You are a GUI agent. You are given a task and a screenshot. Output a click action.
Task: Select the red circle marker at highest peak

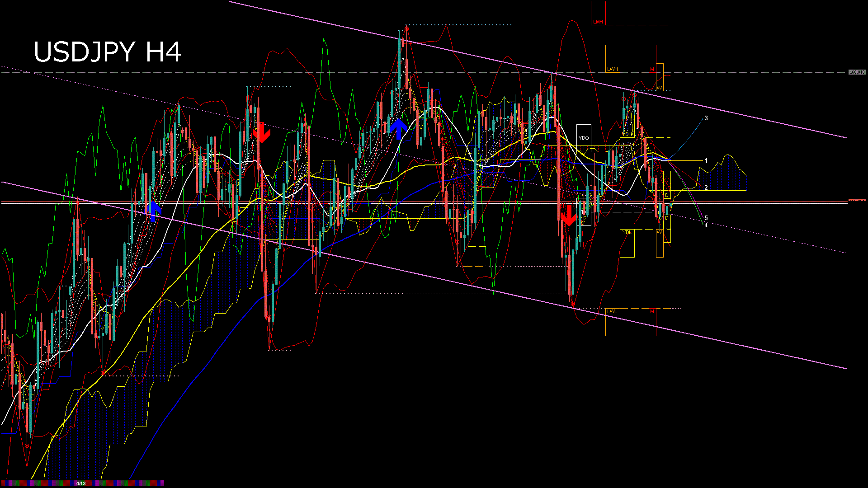(406, 28)
